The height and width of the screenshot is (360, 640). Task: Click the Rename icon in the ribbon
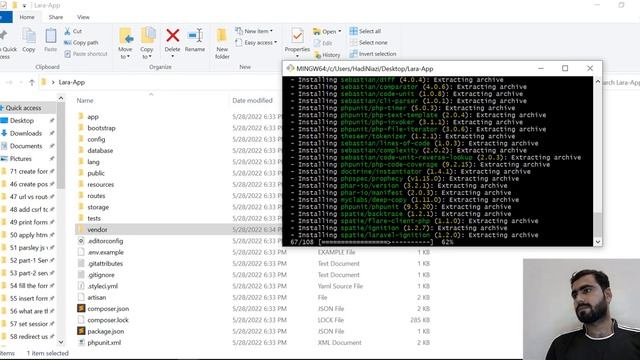click(195, 36)
